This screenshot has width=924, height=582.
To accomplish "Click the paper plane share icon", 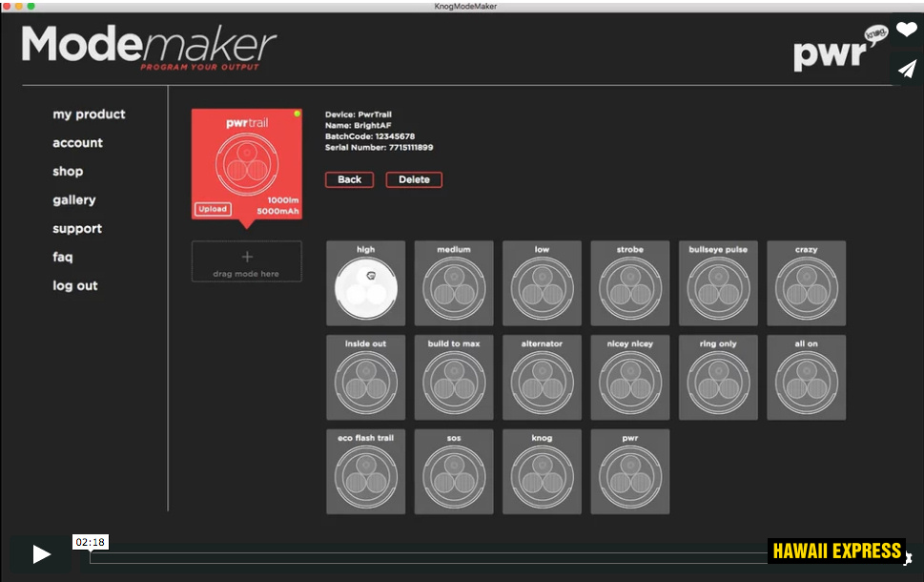I will point(906,69).
